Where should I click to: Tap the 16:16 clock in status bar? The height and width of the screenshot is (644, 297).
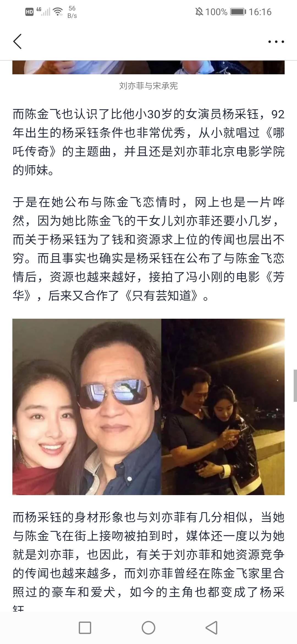click(x=260, y=12)
